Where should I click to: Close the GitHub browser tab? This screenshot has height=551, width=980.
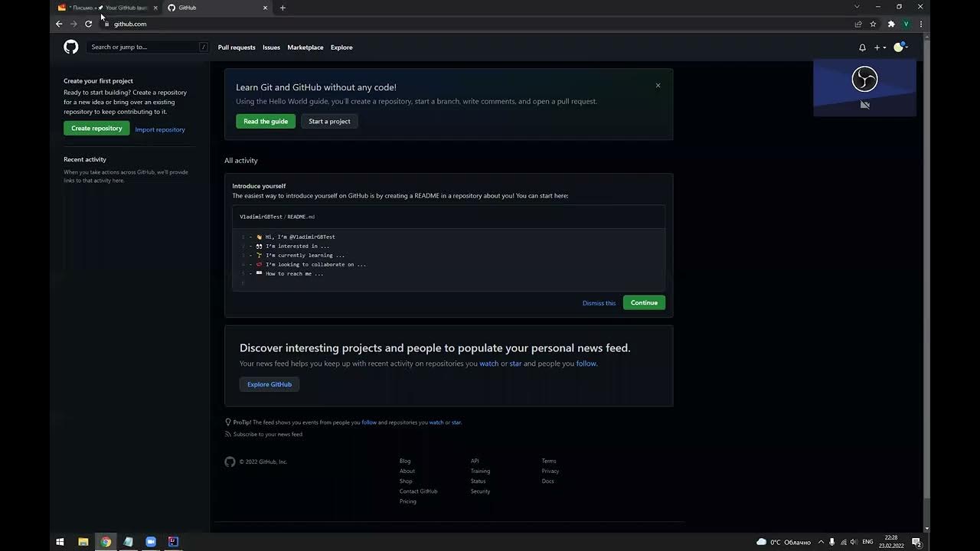click(x=266, y=8)
